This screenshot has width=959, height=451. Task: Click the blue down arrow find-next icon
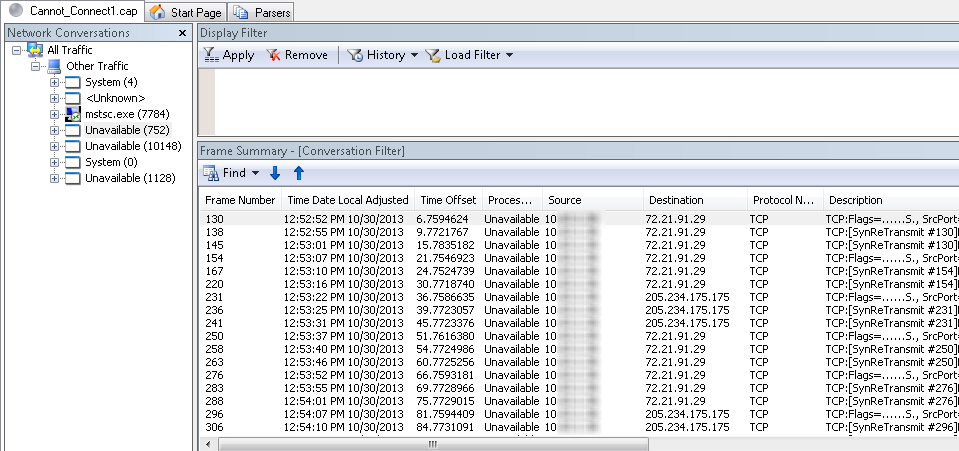click(x=275, y=173)
